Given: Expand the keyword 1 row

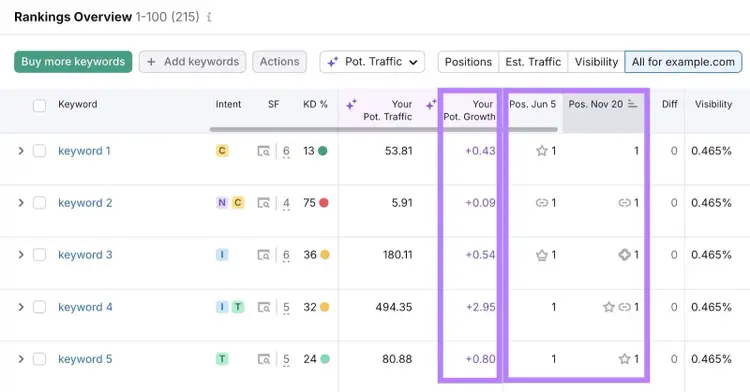Looking at the screenshot, I should [x=21, y=151].
